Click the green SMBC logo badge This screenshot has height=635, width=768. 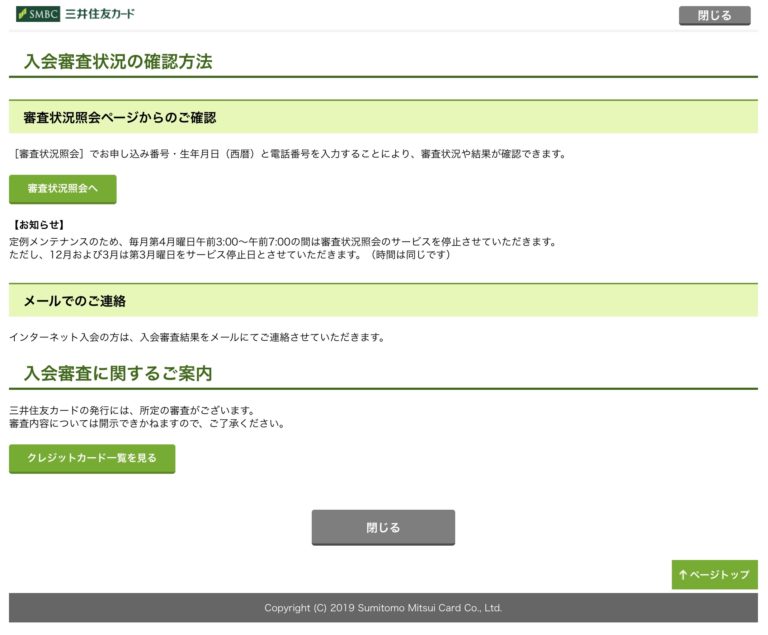coord(37,14)
